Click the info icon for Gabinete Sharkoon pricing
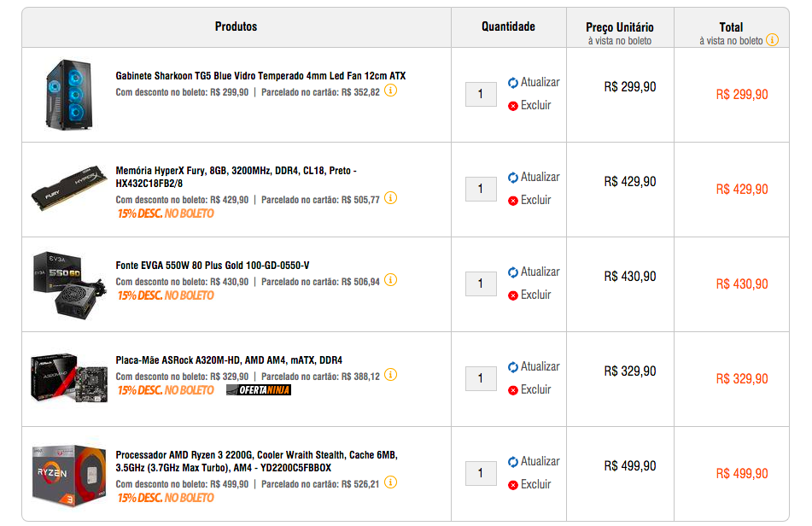This screenshot has width=812, height=526. tap(390, 91)
